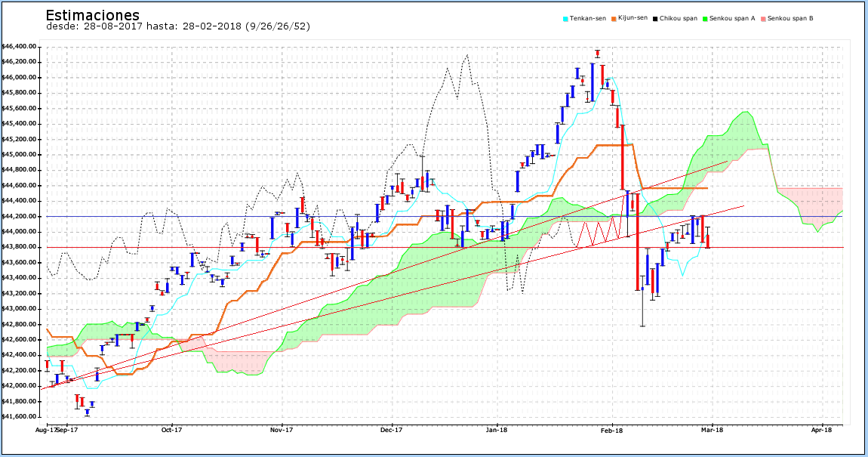Click the $46,400.00 axis label

[x=20, y=47]
